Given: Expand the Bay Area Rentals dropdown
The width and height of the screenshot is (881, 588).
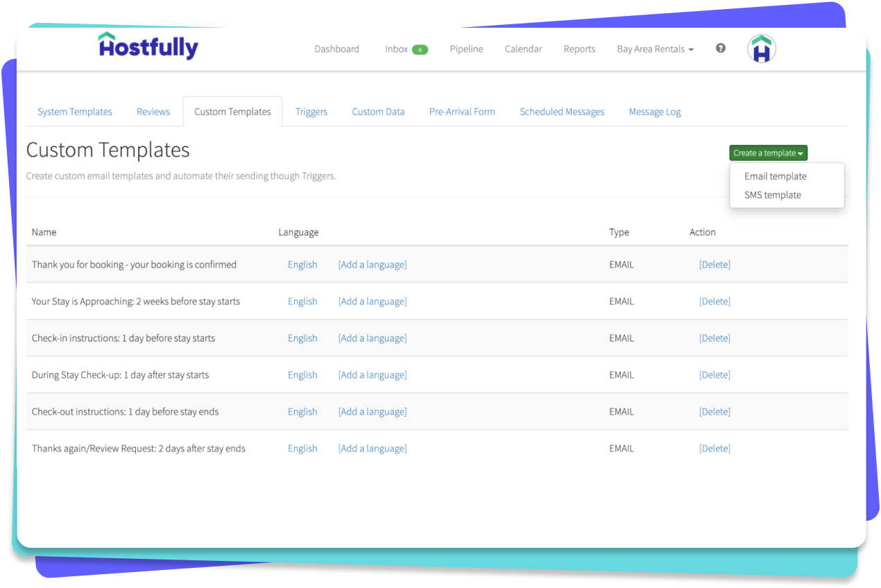Looking at the screenshot, I should 655,49.
